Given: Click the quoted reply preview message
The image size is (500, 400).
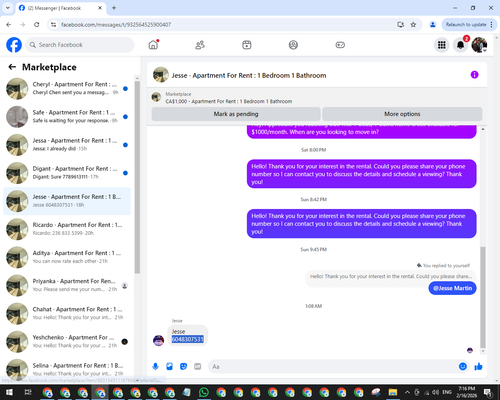Looking at the screenshot, I should (391, 276).
